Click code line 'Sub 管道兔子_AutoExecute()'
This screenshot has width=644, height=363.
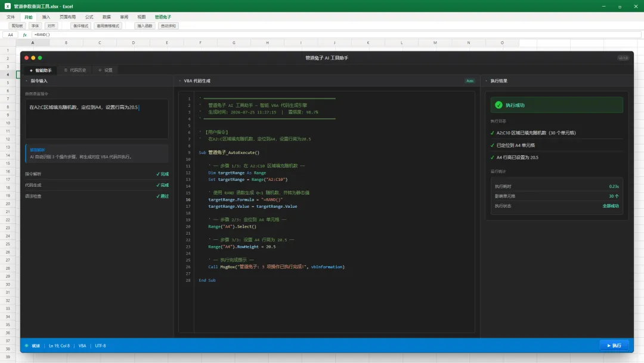(229, 152)
